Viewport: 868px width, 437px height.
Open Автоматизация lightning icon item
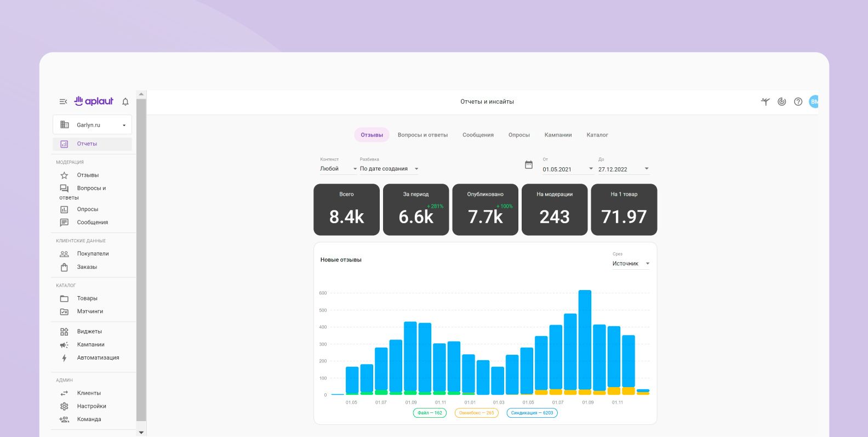[98, 358]
